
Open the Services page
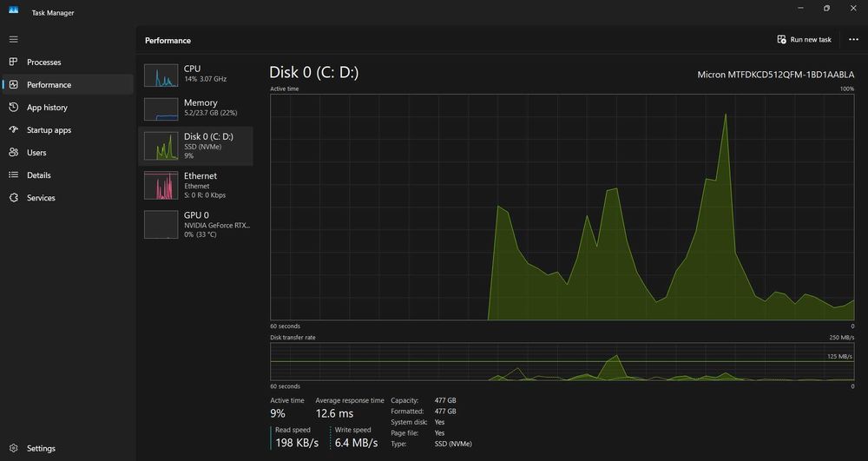68,198
